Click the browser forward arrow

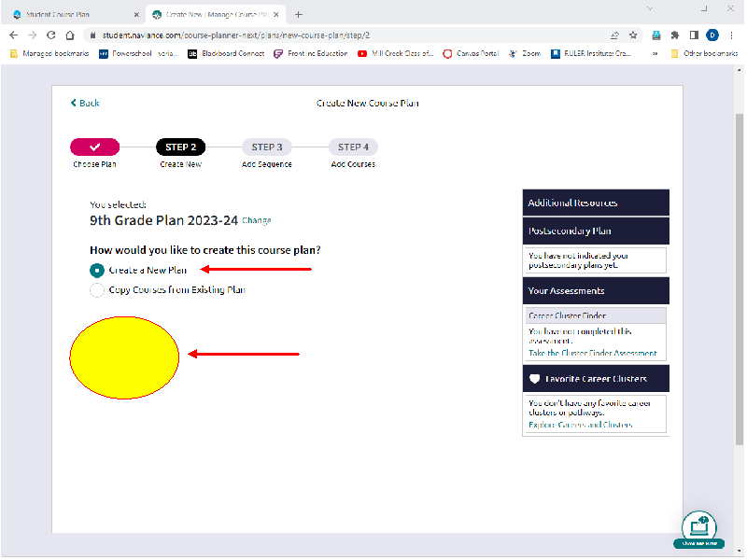click(32, 35)
